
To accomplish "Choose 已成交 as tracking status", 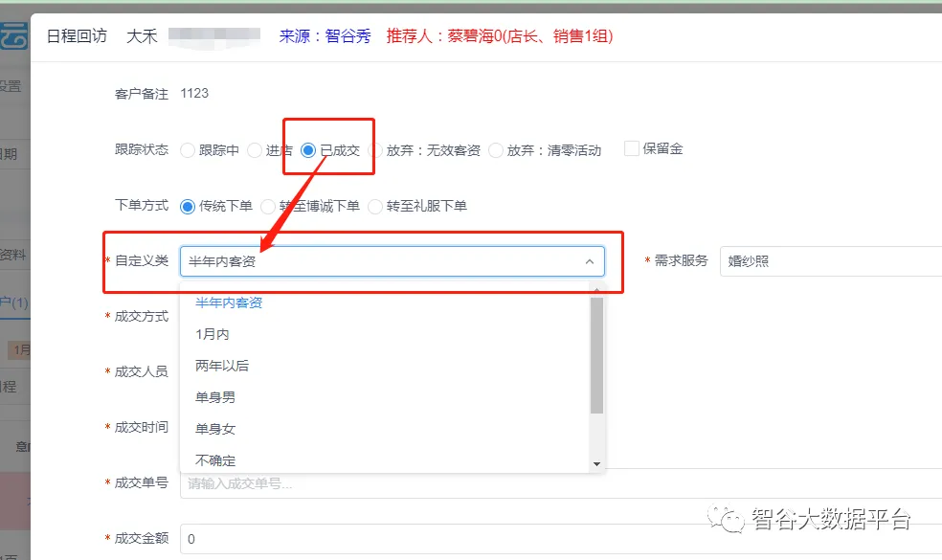I will point(308,150).
